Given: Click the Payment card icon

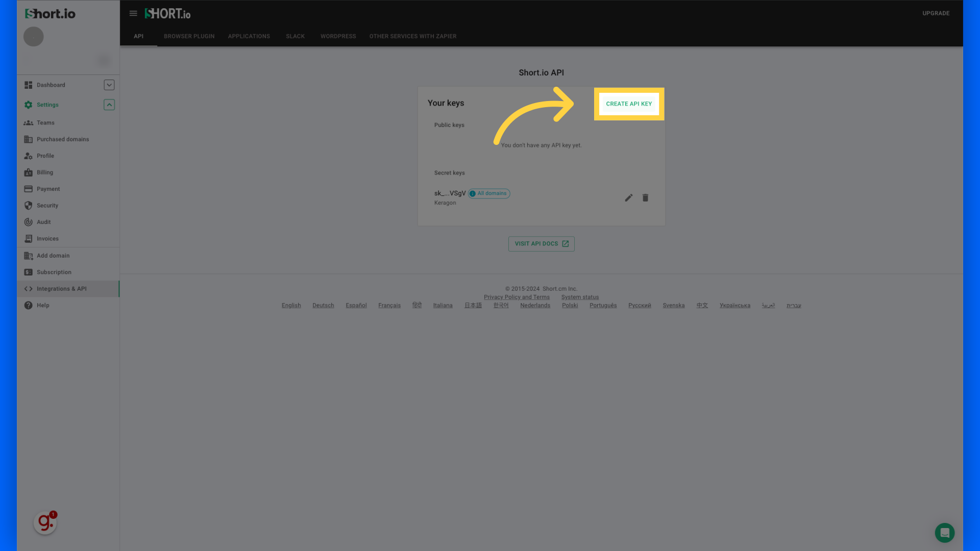Looking at the screenshot, I should [x=29, y=189].
